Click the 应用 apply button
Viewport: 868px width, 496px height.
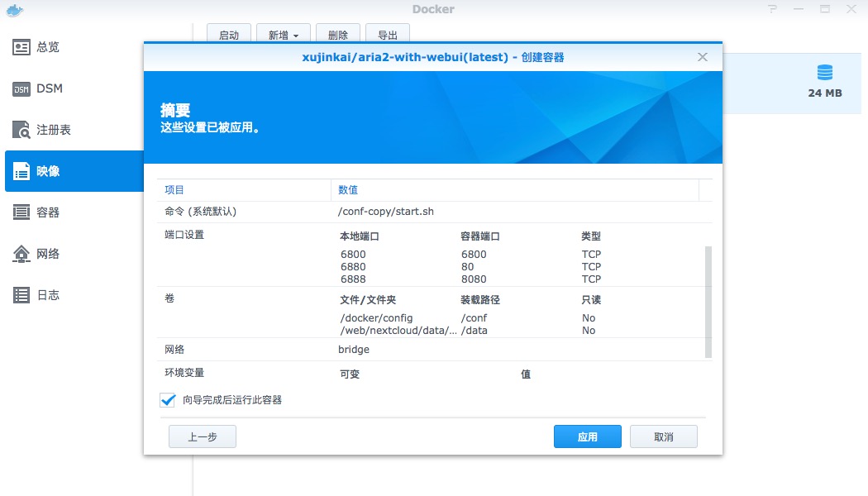point(587,436)
